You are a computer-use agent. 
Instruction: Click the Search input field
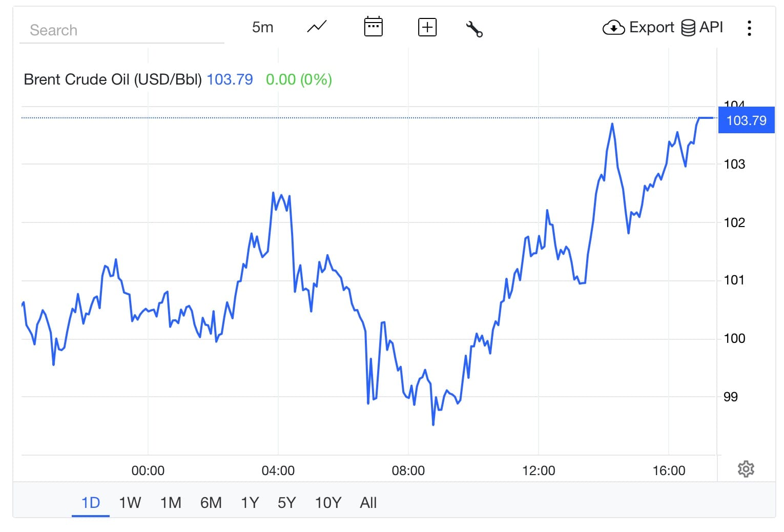click(x=121, y=30)
